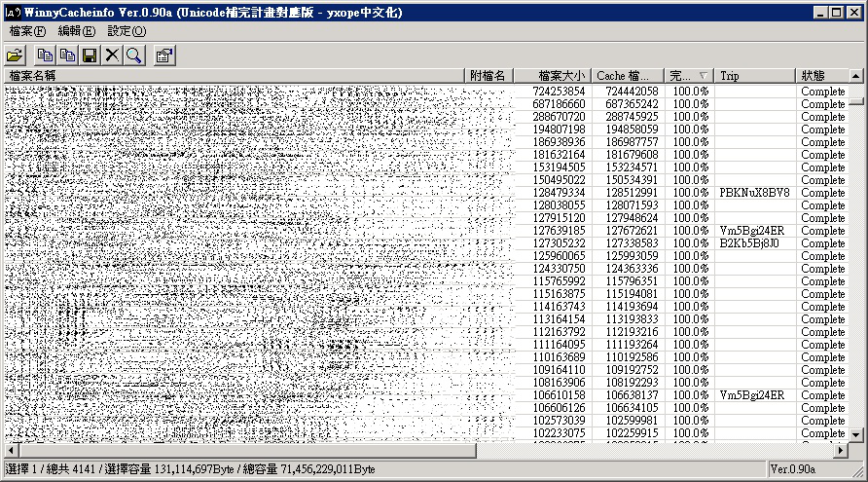This screenshot has height=482, width=868.
Task: Click the file size 125960065
Action: point(559,256)
